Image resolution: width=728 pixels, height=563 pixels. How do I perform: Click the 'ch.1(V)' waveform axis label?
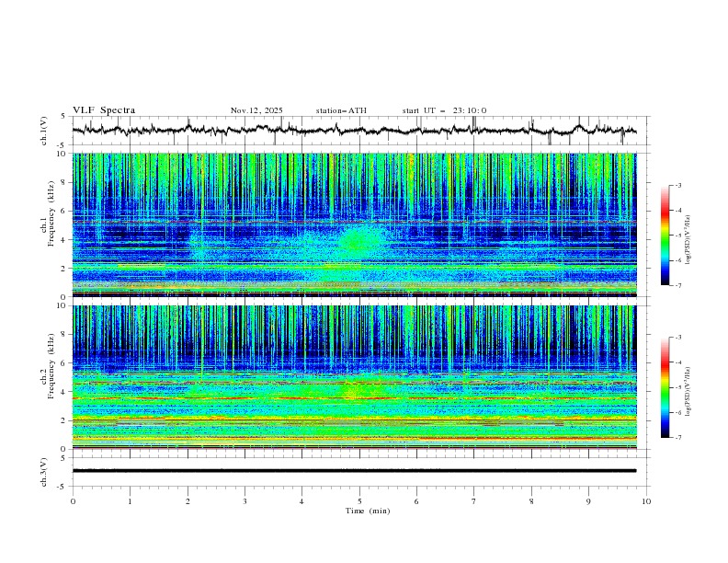44,131
